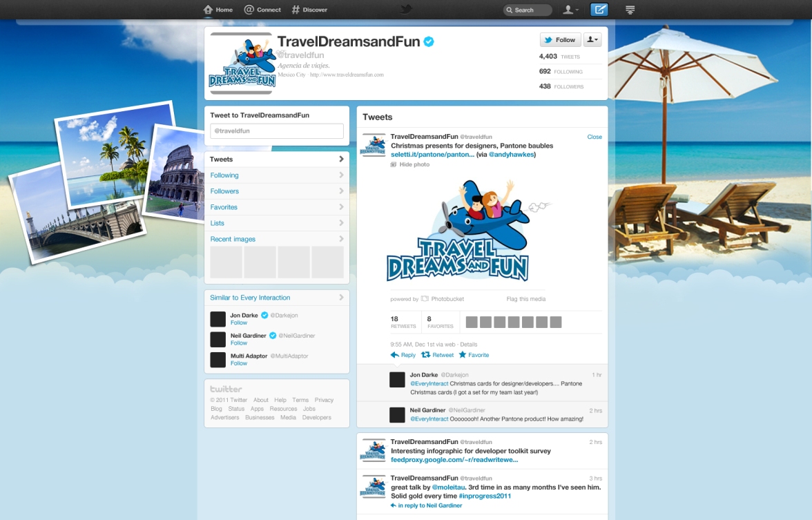
Task: Click Flag this media
Action: 525,299
